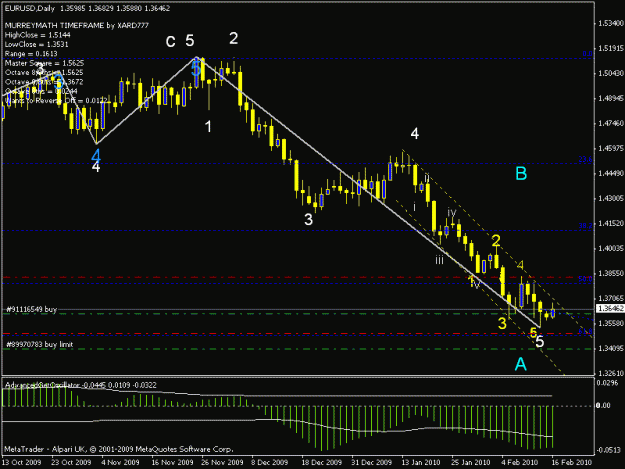Select the cyan A wave label
The height and width of the screenshot is (469, 625).
click(x=521, y=364)
